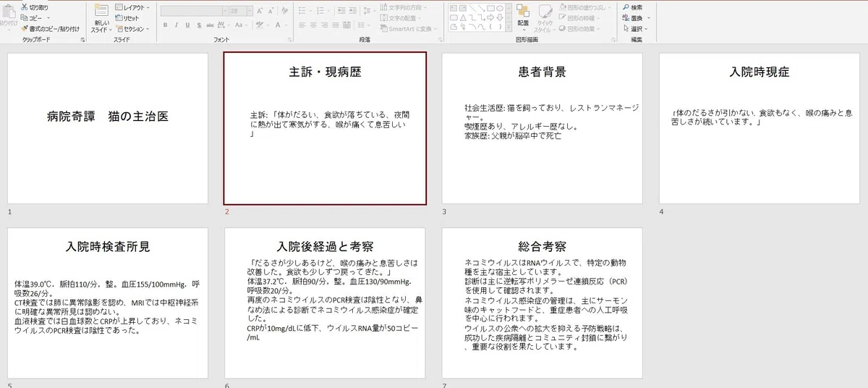This screenshot has height=388, width=868.
Task: Click the increase indent level icon
Action: coord(353,11)
